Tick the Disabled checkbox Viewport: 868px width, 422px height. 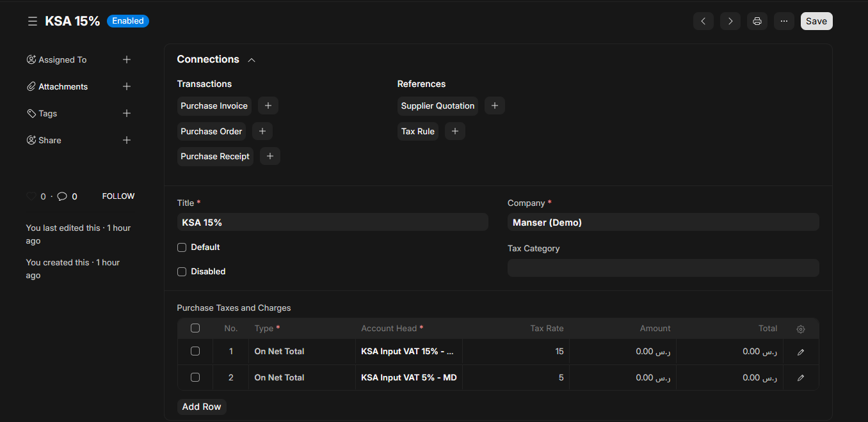click(x=182, y=272)
